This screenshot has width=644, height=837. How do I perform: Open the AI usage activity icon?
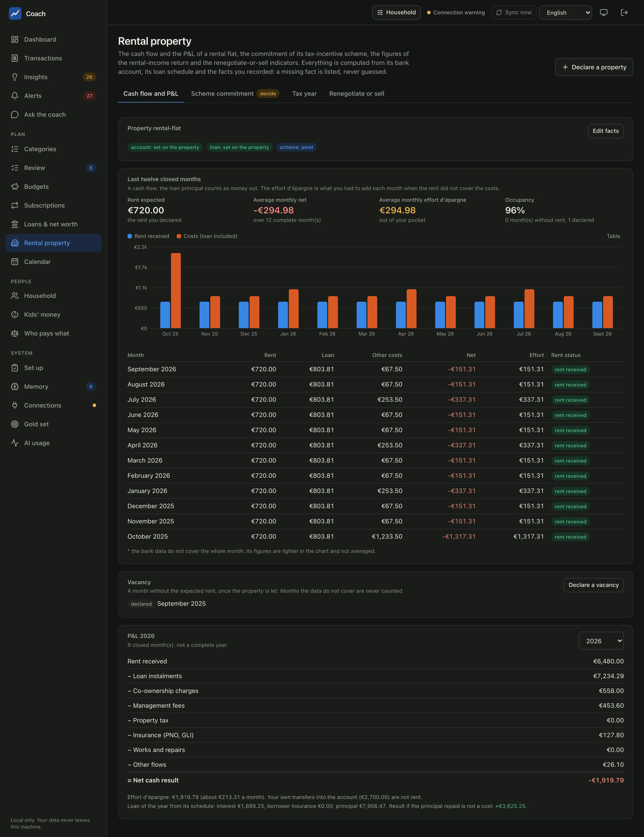(15, 443)
